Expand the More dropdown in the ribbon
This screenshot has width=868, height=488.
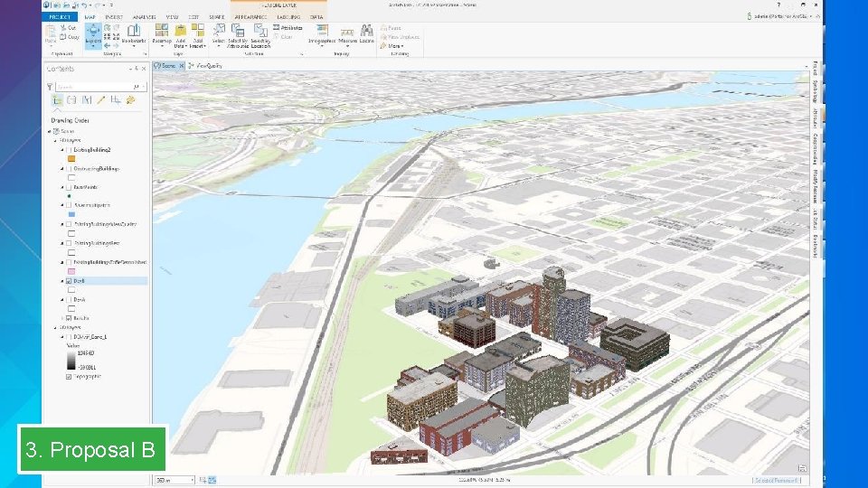pos(396,45)
